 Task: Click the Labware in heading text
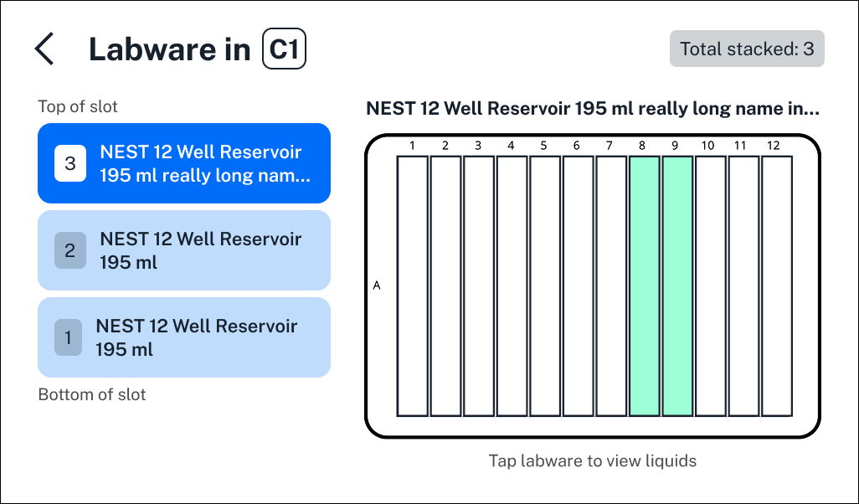click(x=169, y=49)
